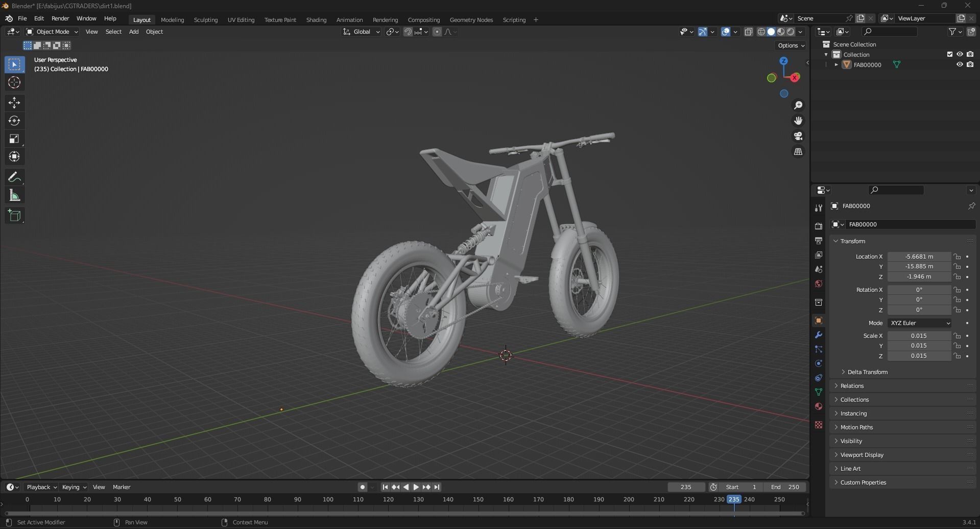
Task: Open the Keying popover
Action: coord(74,487)
